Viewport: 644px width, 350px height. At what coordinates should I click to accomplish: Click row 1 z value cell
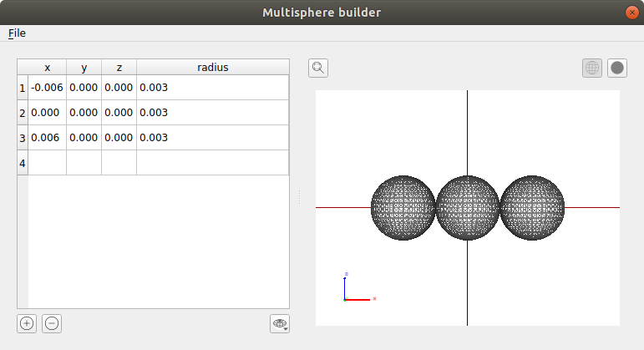point(119,88)
